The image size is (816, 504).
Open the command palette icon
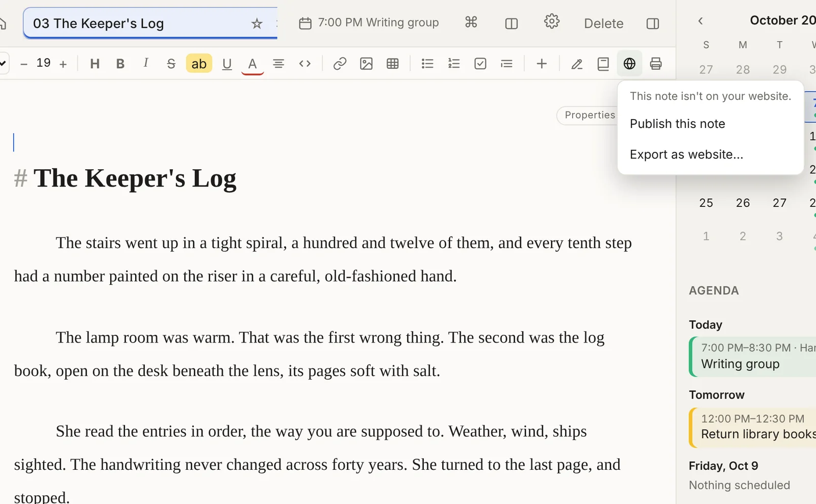(x=471, y=22)
